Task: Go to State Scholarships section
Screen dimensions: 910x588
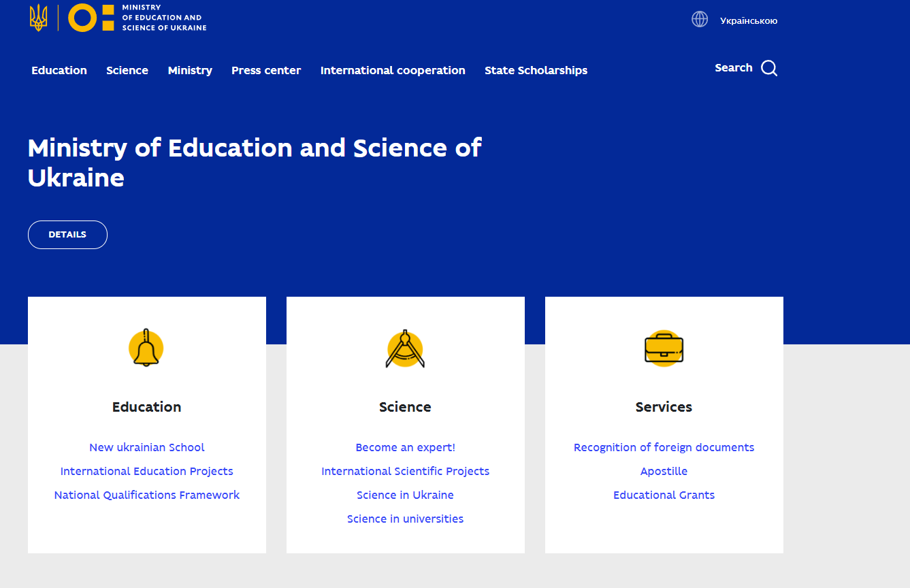Action: pyautogui.click(x=536, y=70)
